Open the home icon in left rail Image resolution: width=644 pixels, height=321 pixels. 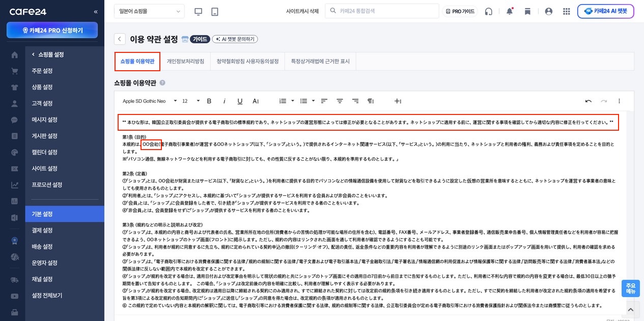tap(14, 55)
